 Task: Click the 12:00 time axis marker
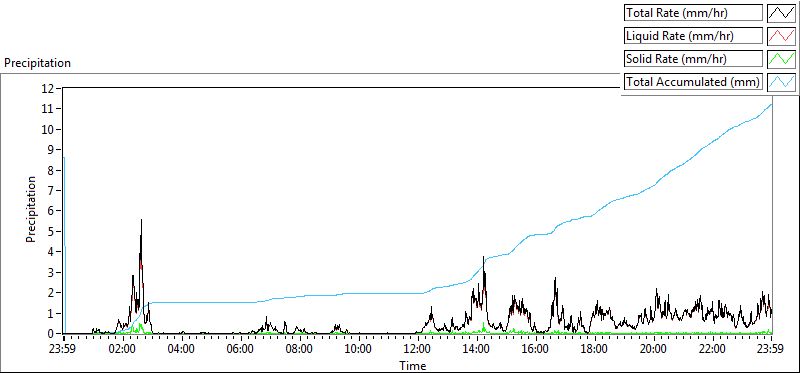(417, 350)
